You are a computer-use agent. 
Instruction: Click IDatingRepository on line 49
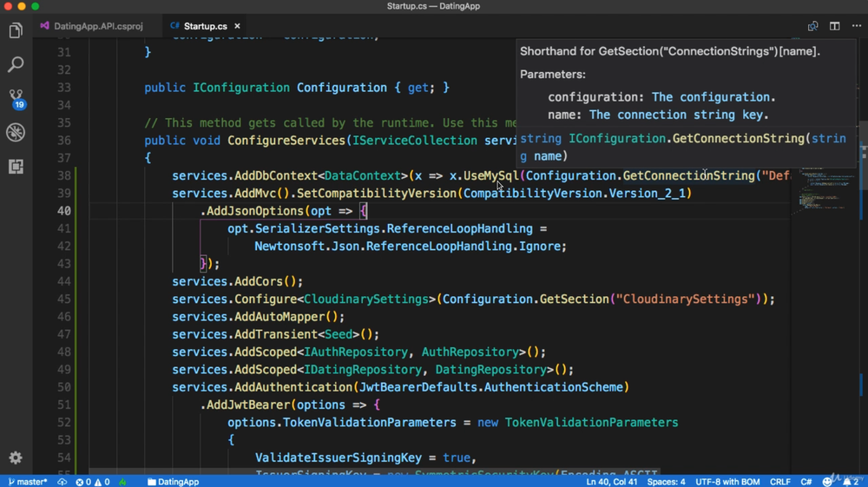pos(363,370)
